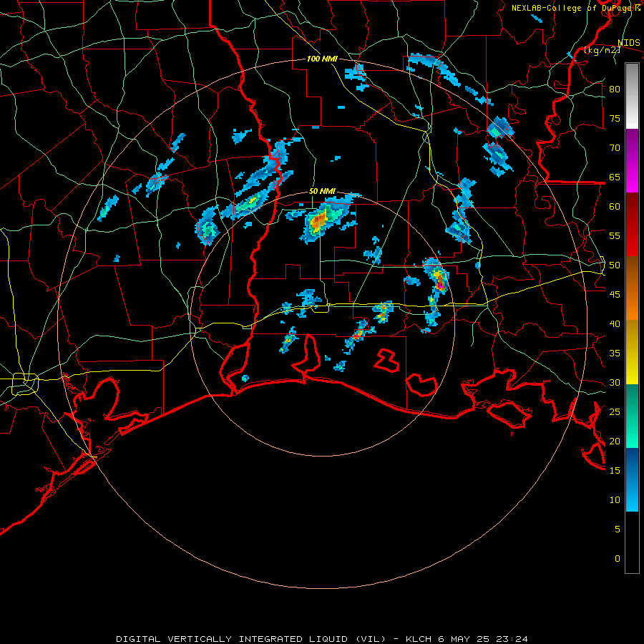Image resolution: width=644 pixels, height=644 pixels.
Task: Click the blue segment of the color bar
Action: click(x=632, y=479)
